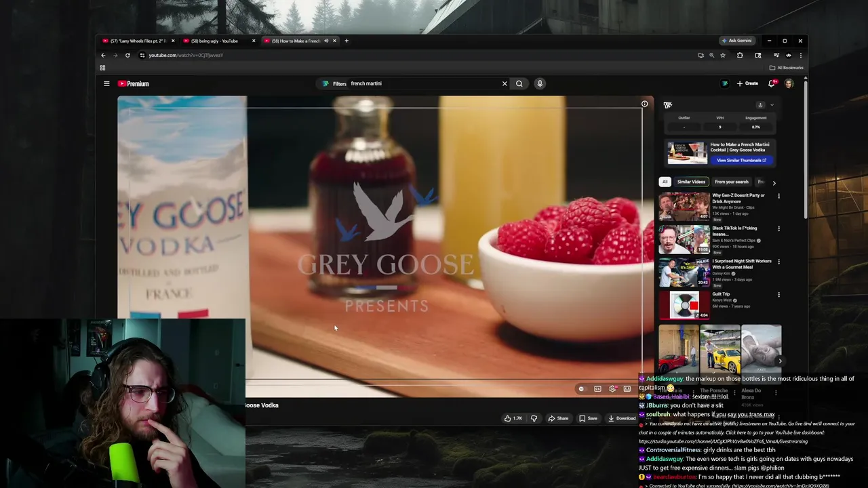Click Ask Gemini button

click(736, 41)
